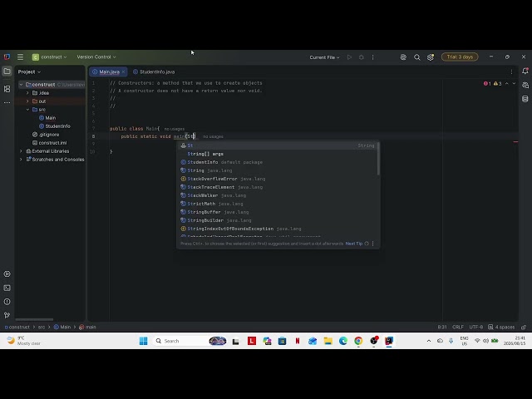Open IDE settings gear
The image size is (532, 399).
(x=431, y=57)
